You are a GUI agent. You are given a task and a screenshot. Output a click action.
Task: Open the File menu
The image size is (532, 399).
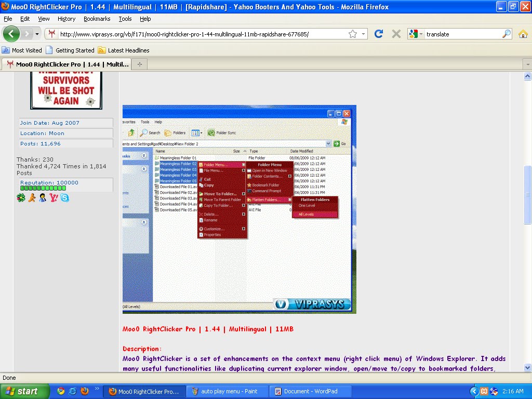coord(8,19)
